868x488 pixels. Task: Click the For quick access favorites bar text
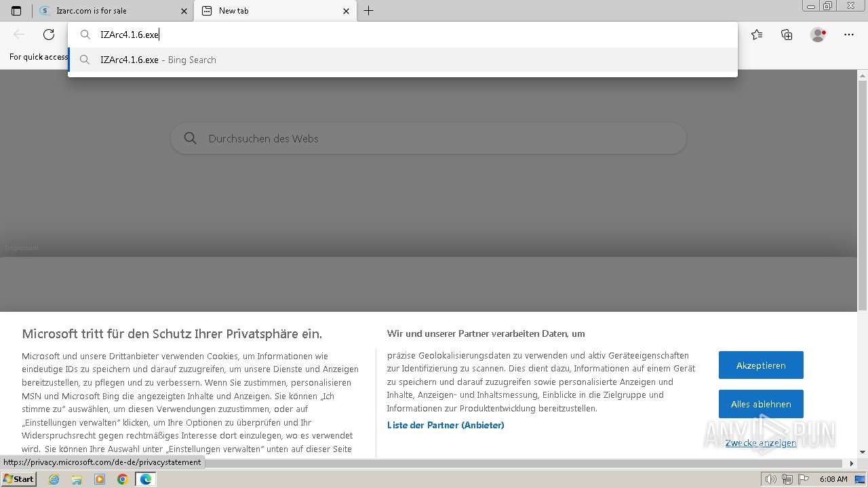(39, 57)
